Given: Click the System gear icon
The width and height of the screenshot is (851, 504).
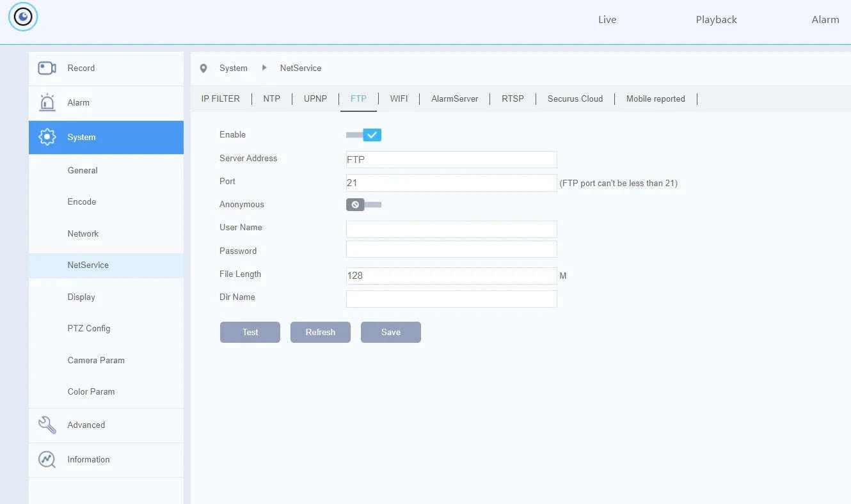Looking at the screenshot, I should tap(47, 137).
